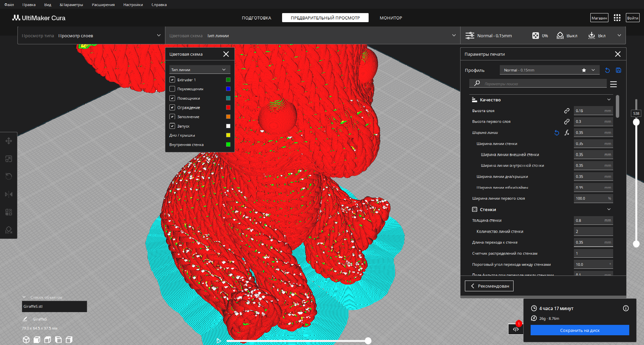644x345 pixels.
Task: Select the Scale tool in left toolbar
Action: pyautogui.click(x=9, y=159)
